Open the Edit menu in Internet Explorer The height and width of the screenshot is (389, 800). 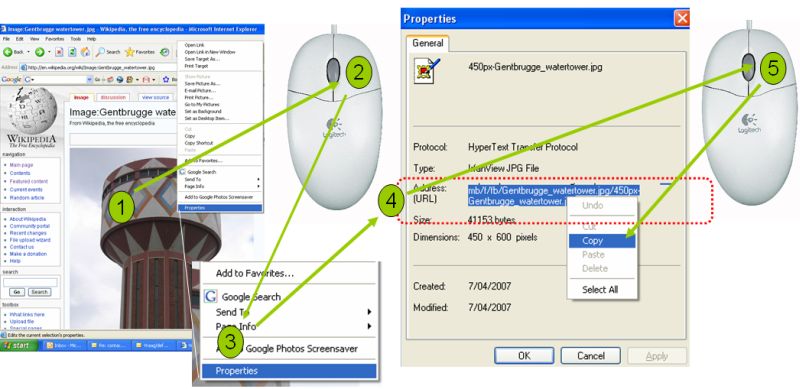(19, 39)
